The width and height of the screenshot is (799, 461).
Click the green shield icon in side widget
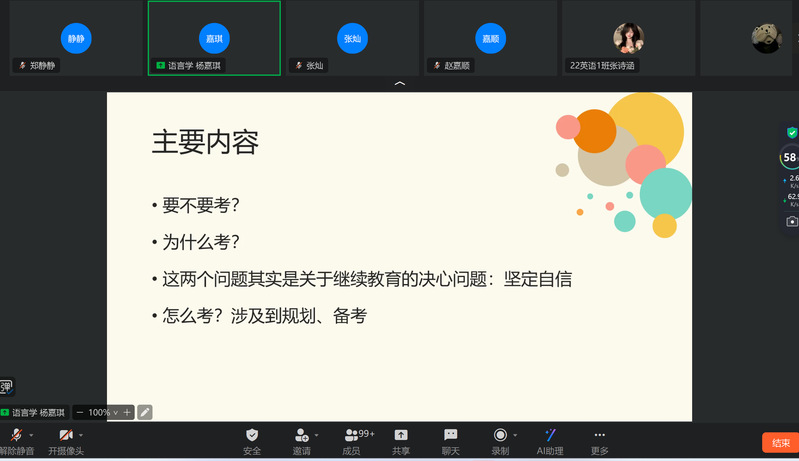(x=792, y=132)
